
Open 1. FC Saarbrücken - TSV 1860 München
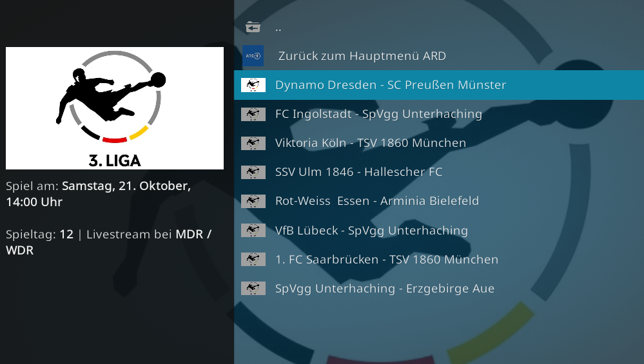(x=439, y=260)
